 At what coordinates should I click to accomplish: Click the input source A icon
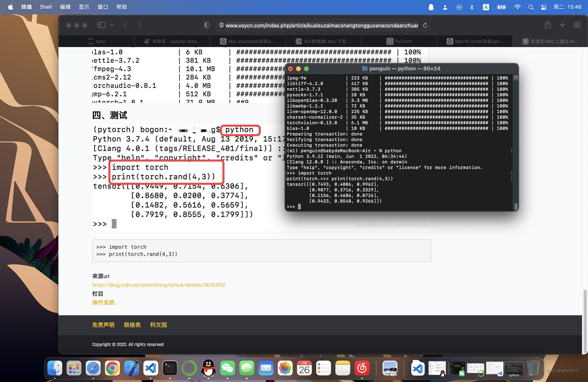(x=486, y=7)
